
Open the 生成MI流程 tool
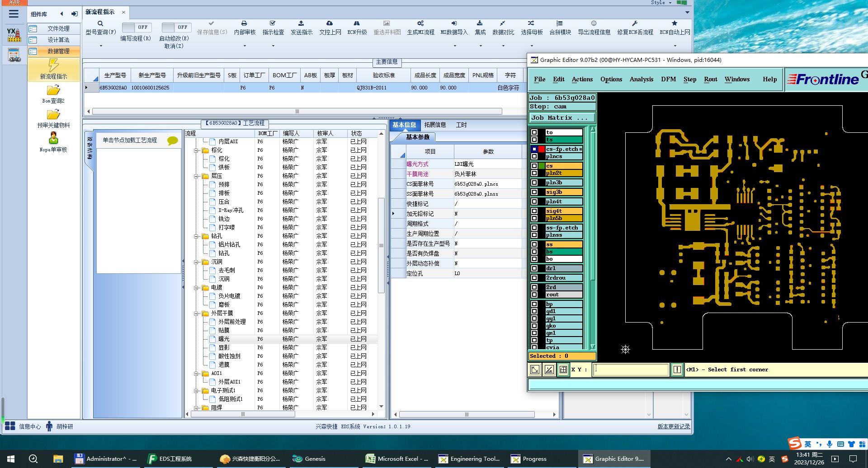click(420, 23)
